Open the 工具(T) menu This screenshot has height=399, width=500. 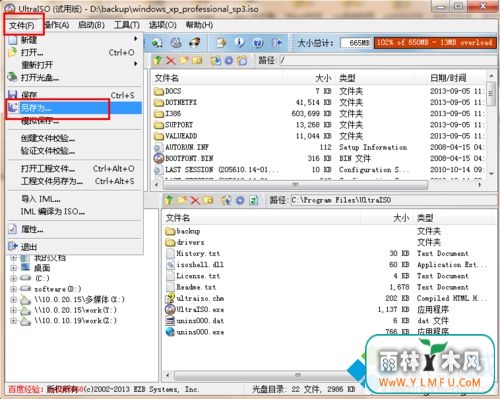click(127, 25)
